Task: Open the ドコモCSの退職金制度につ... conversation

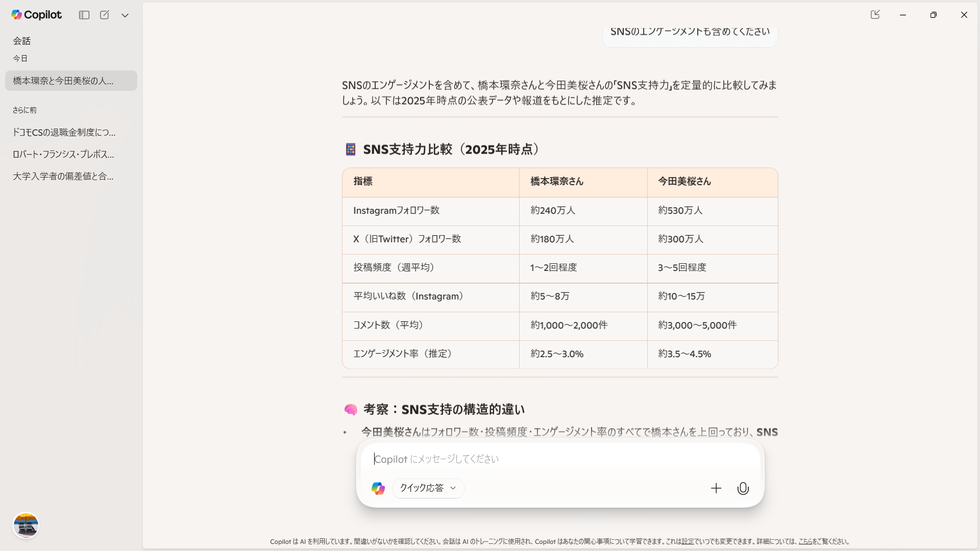Action: (71, 132)
